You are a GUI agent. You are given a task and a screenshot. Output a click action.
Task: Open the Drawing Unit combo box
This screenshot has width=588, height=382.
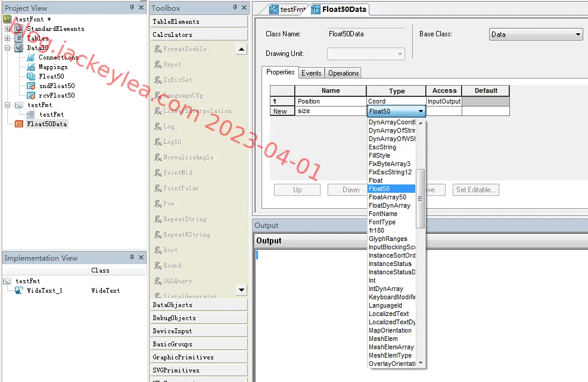click(x=366, y=54)
